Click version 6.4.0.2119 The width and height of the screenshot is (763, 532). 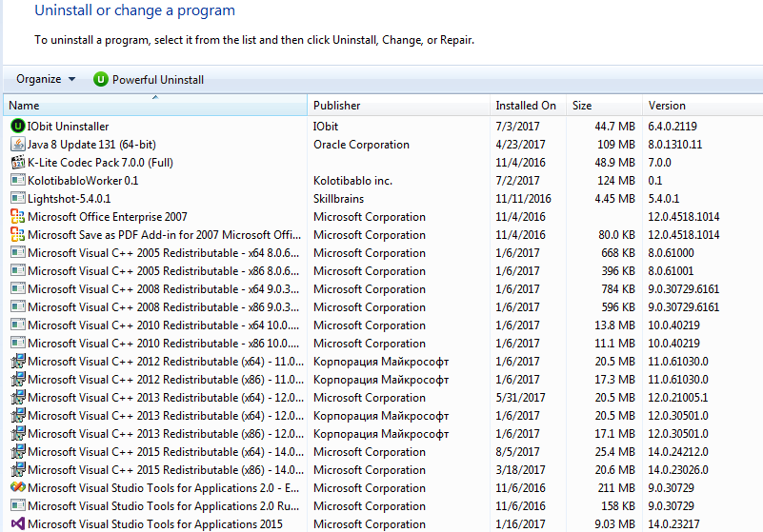point(673,127)
